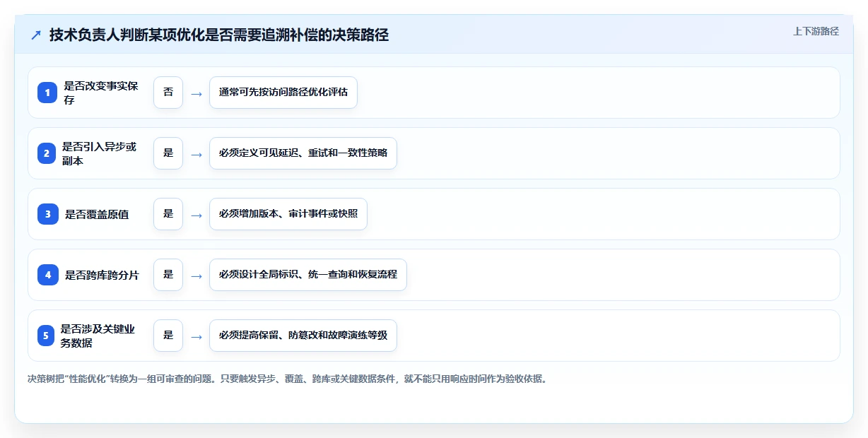Click the 上下游路径 label
The width and height of the screenshot is (868, 438).
[816, 31]
